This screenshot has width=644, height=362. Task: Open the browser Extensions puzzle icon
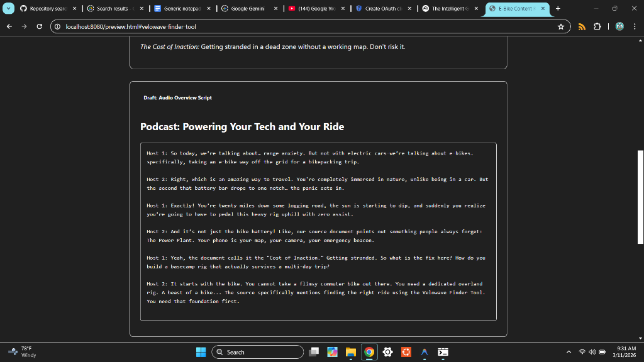[x=597, y=26]
